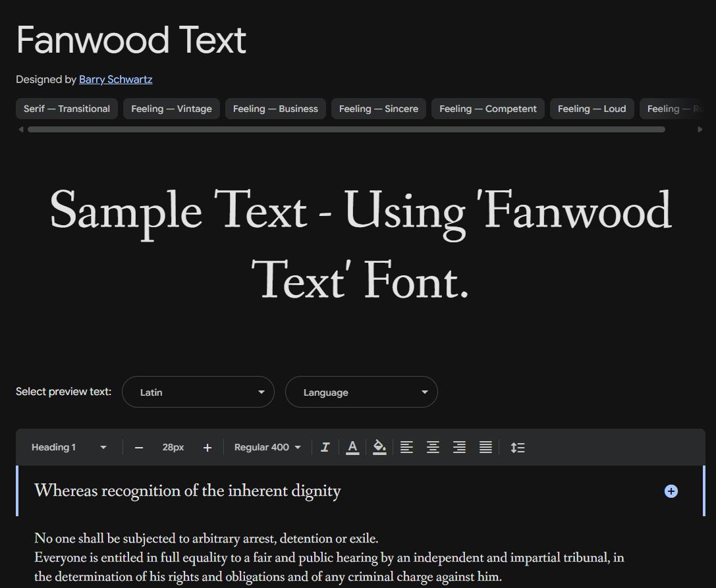Click the blue plus add-block icon

coord(671,491)
